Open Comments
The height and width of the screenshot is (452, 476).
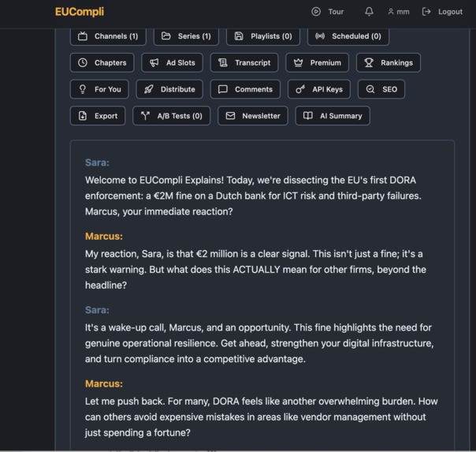point(245,89)
